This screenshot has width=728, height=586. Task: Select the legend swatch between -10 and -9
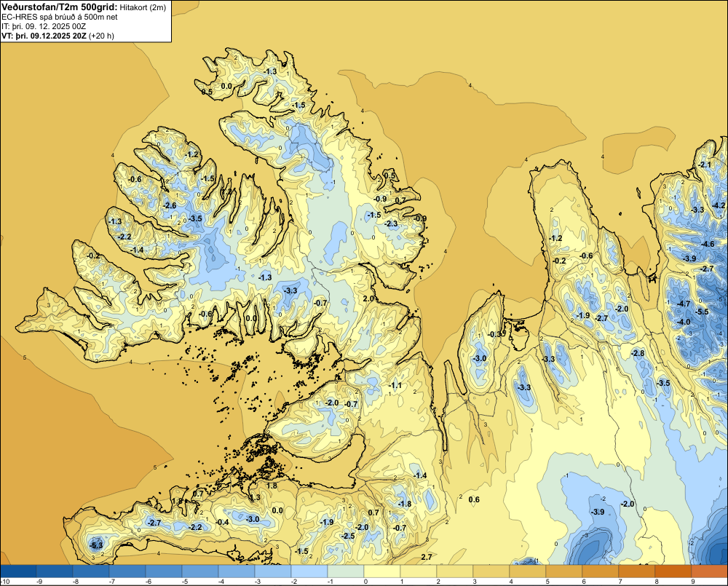pos(18,571)
